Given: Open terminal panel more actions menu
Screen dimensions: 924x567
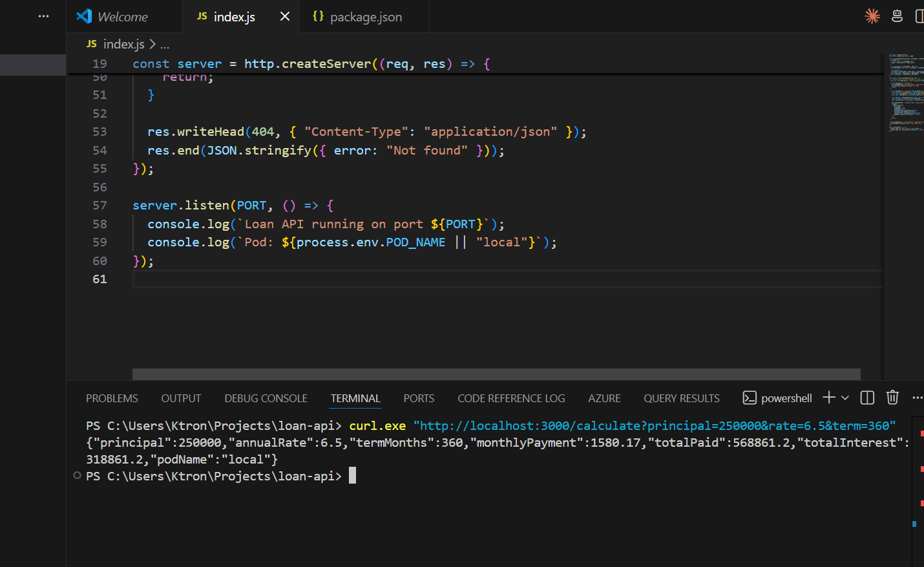Looking at the screenshot, I should coord(917,398).
